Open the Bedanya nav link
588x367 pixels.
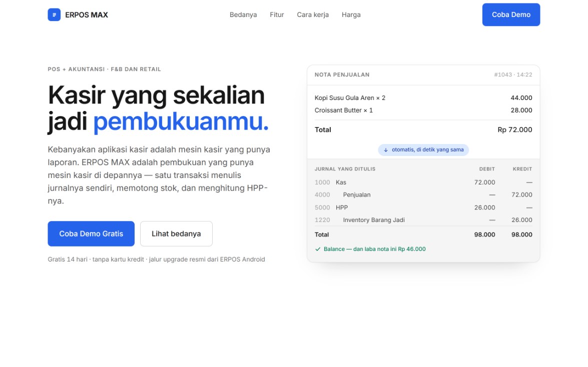[x=243, y=14]
